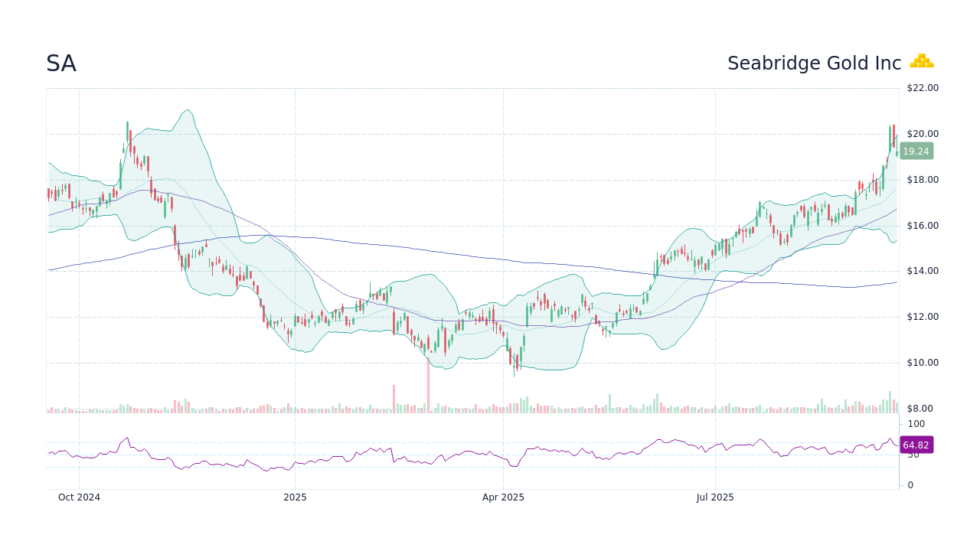980x551 pixels.
Task: Click the current price label 19.24
Action: point(916,152)
